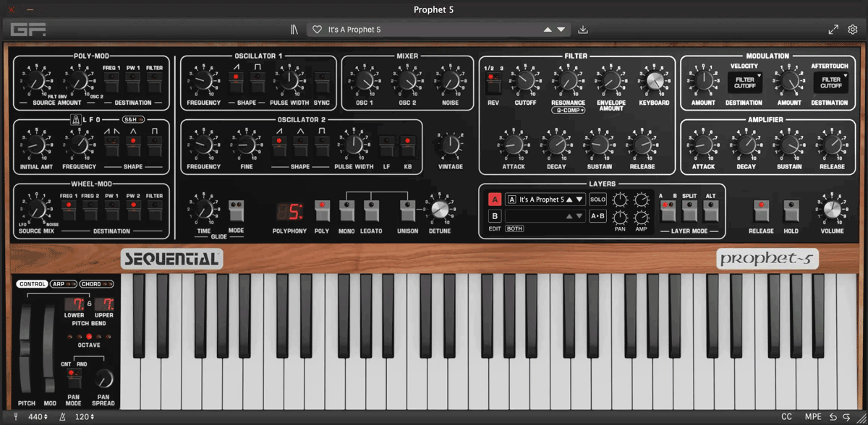Screen dimensions: 868x425
Task: Click the save preset download icon
Action: click(x=583, y=30)
